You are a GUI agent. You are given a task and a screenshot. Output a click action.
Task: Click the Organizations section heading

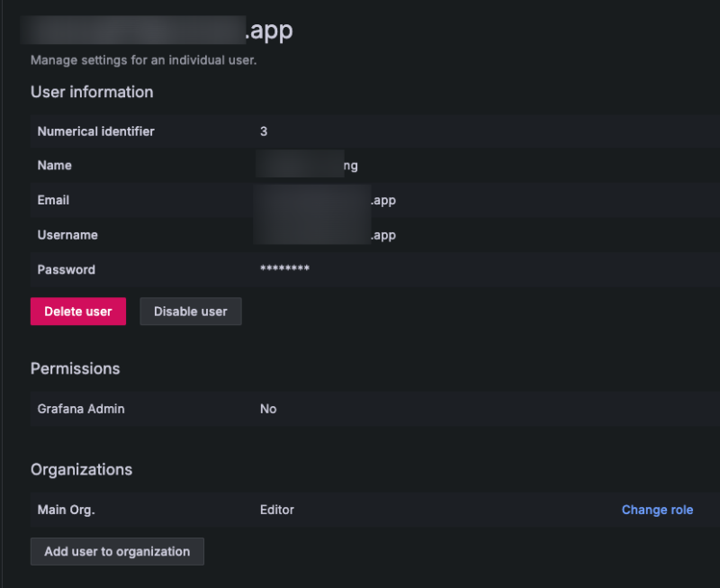(81, 469)
